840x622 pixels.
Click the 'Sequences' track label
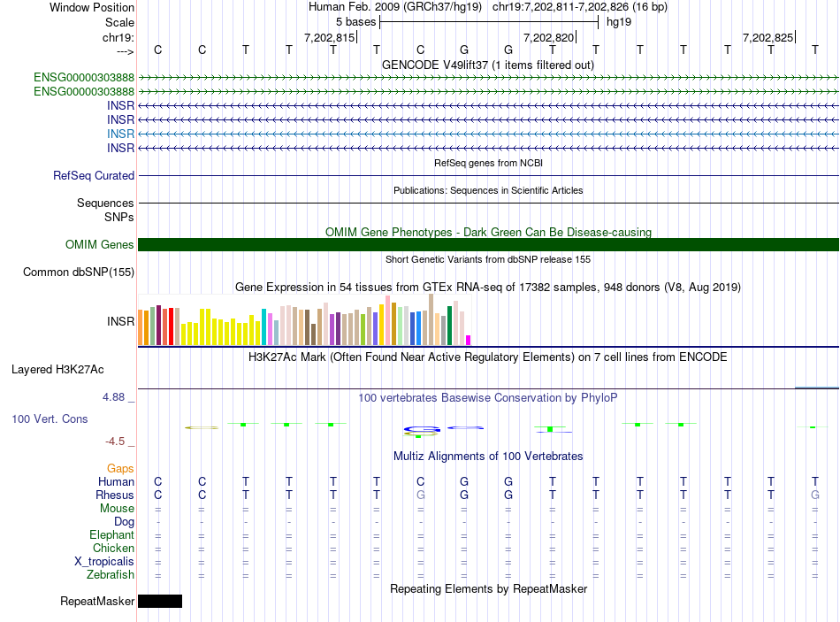point(105,203)
